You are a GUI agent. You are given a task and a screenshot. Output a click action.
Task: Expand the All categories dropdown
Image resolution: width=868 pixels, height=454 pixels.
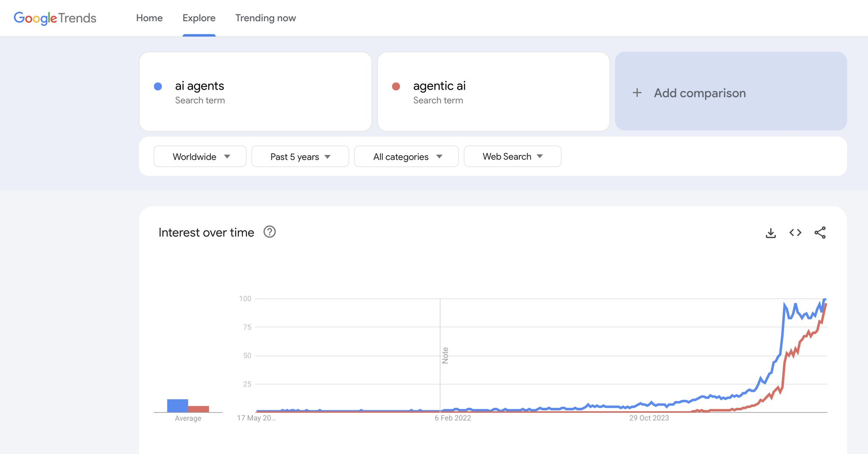tap(406, 157)
